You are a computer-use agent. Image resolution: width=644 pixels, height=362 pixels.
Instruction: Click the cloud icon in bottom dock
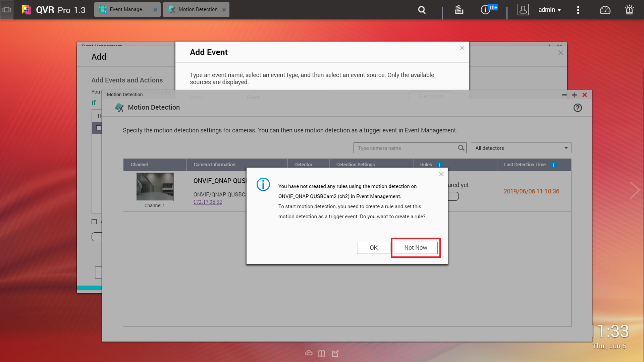coord(309,353)
